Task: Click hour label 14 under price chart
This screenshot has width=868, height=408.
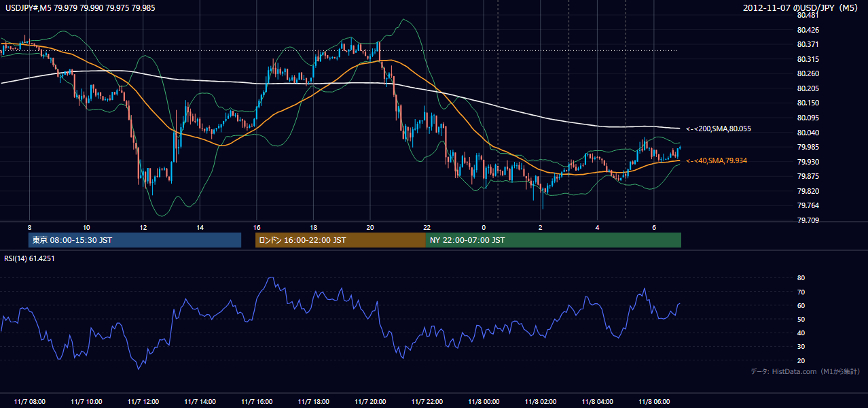Action: click(200, 227)
